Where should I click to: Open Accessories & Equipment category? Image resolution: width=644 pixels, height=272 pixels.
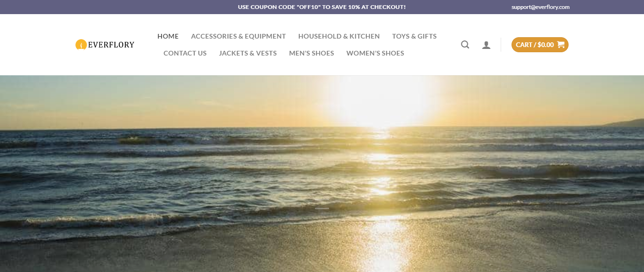[x=238, y=36]
